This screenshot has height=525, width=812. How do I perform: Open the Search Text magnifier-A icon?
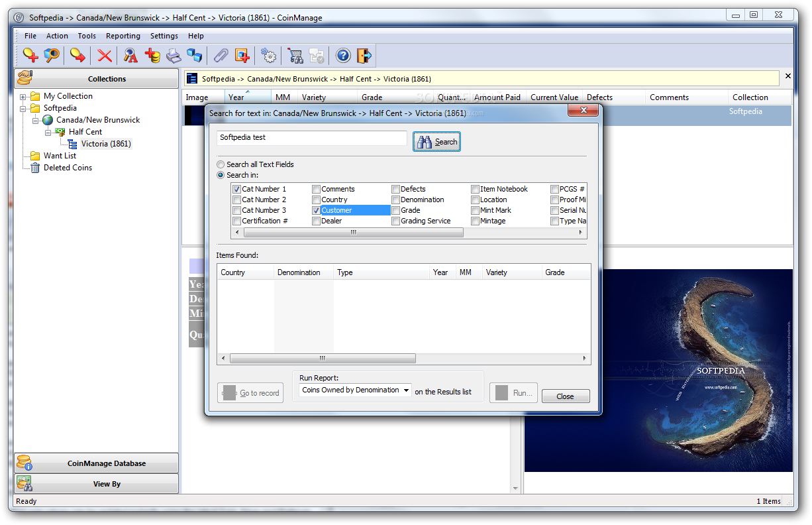click(x=131, y=56)
